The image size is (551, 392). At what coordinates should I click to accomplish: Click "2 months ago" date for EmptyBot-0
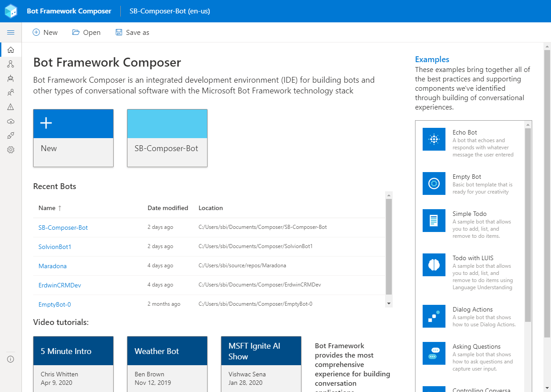[x=164, y=304]
